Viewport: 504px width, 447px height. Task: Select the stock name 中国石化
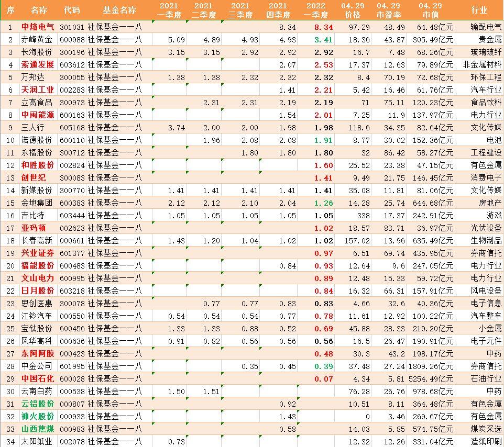coord(38,379)
